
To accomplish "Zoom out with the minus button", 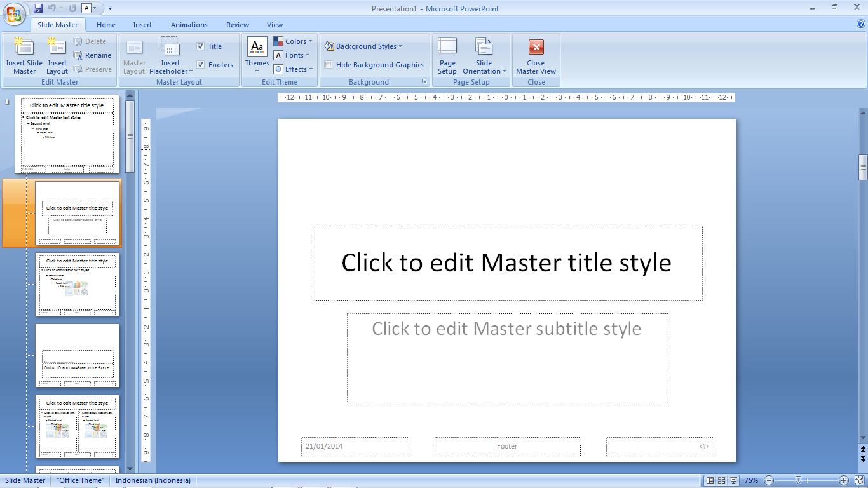I will 769,480.
